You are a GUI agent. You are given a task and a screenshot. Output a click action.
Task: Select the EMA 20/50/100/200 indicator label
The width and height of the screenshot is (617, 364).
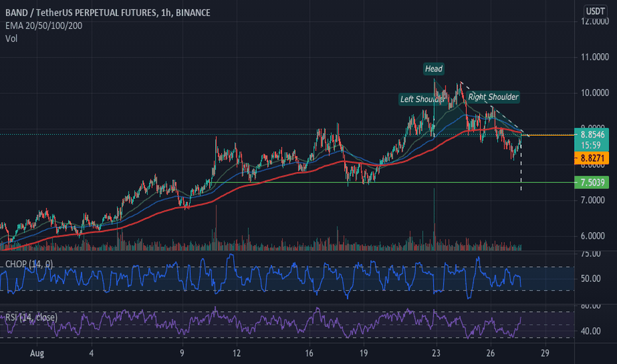click(x=44, y=26)
